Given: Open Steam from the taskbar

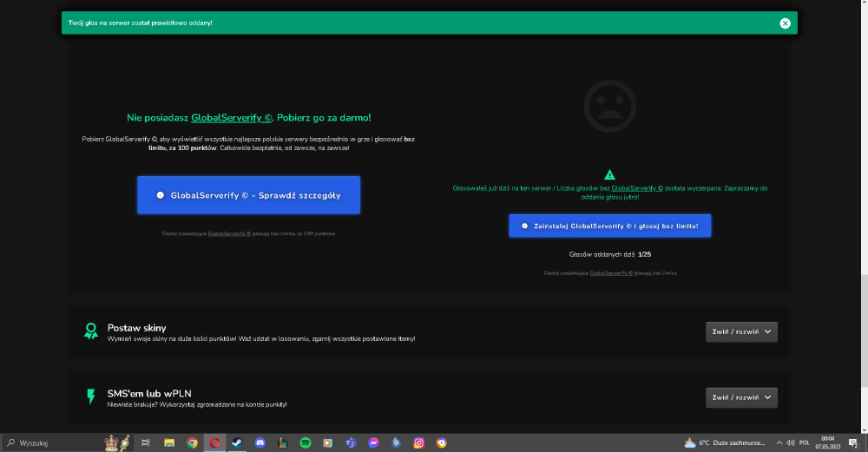Looking at the screenshot, I should (238, 442).
